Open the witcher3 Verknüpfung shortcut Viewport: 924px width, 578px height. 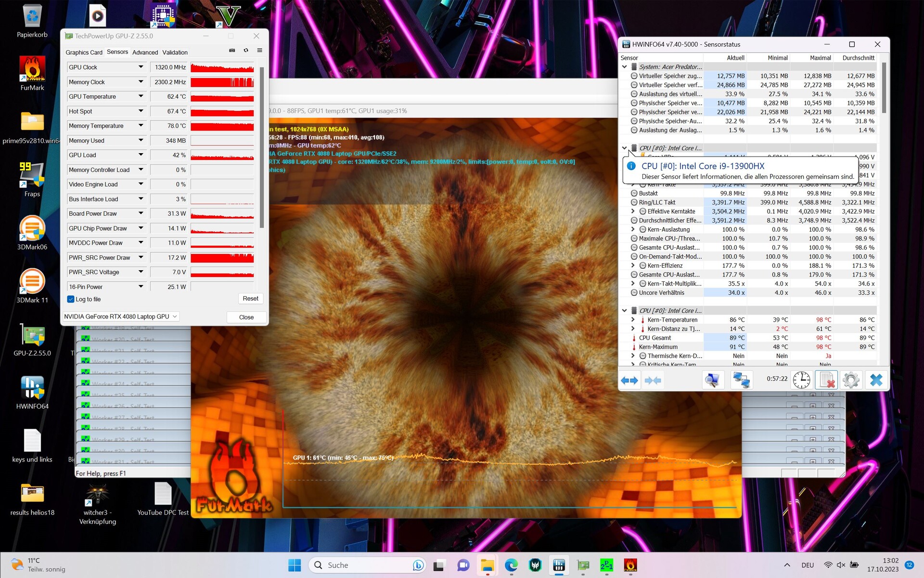[98, 503]
